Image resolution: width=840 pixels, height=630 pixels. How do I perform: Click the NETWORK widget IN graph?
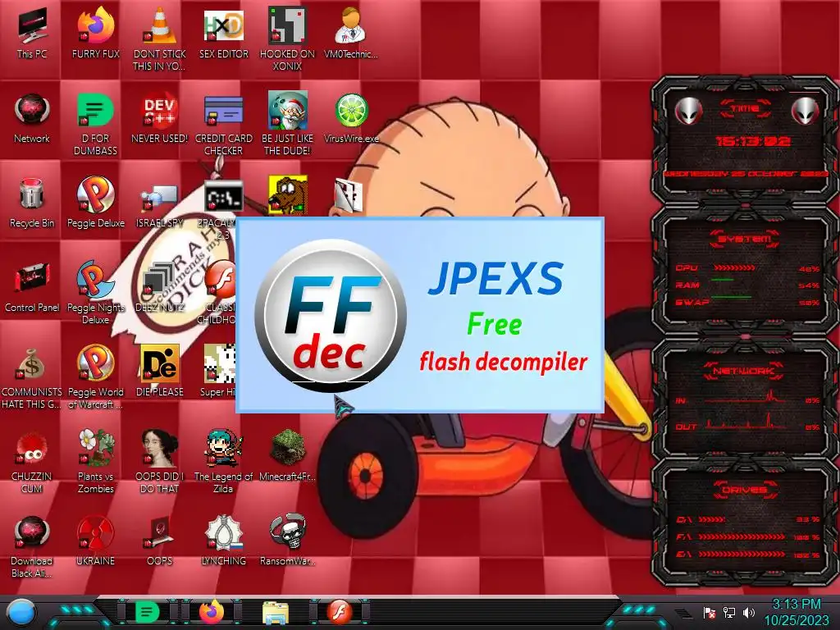tap(746, 398)
